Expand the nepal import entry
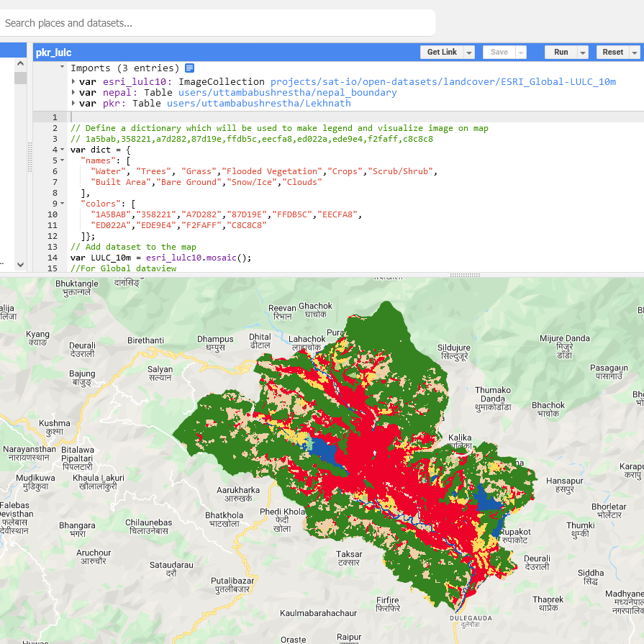Viewport: 644px width, 644px height. pos(73,93)
